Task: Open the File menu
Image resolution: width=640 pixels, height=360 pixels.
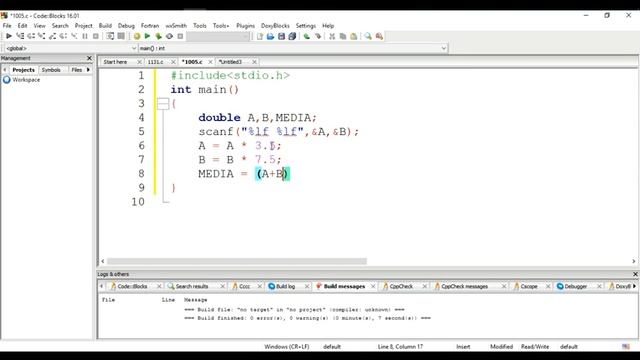Action: point(7,26)
